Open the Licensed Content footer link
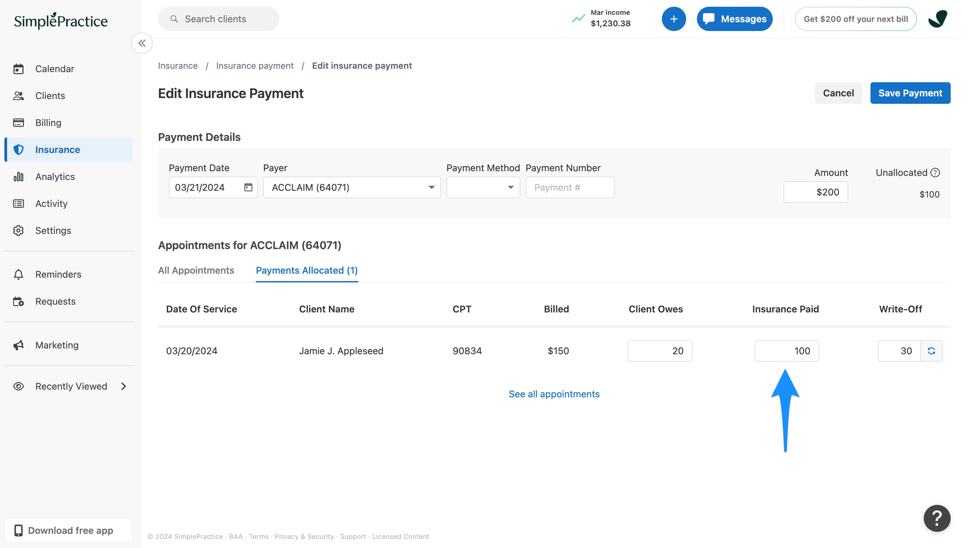Image resolution: width=980 pixels, height=548 pixels. pyautogui.click(x=401, y=536)
